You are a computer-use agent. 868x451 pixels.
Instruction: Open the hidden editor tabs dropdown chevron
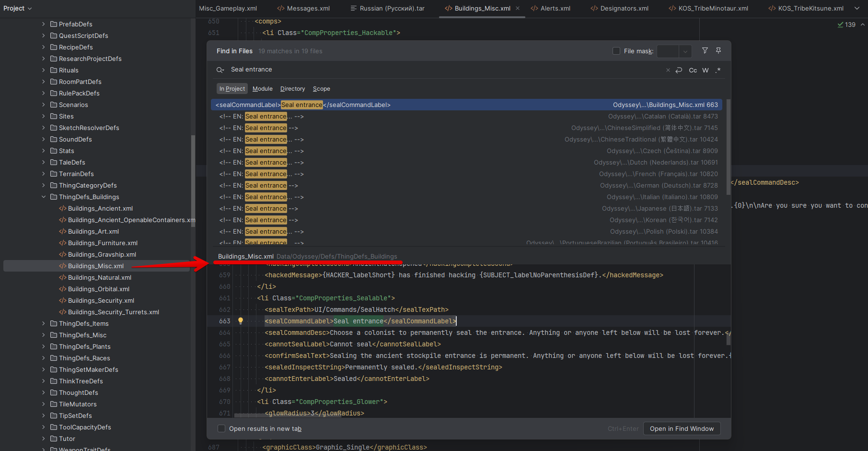click(857, 8)
